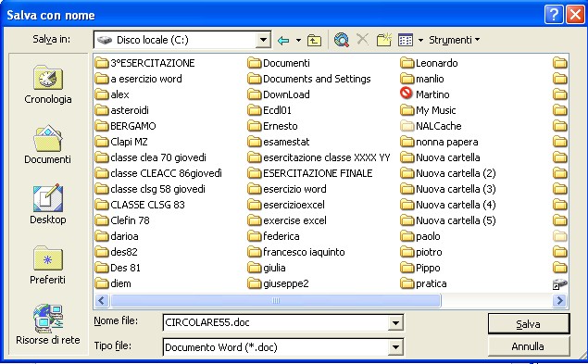Expand the Salva in drive dropdown

[x=263, y=40]
